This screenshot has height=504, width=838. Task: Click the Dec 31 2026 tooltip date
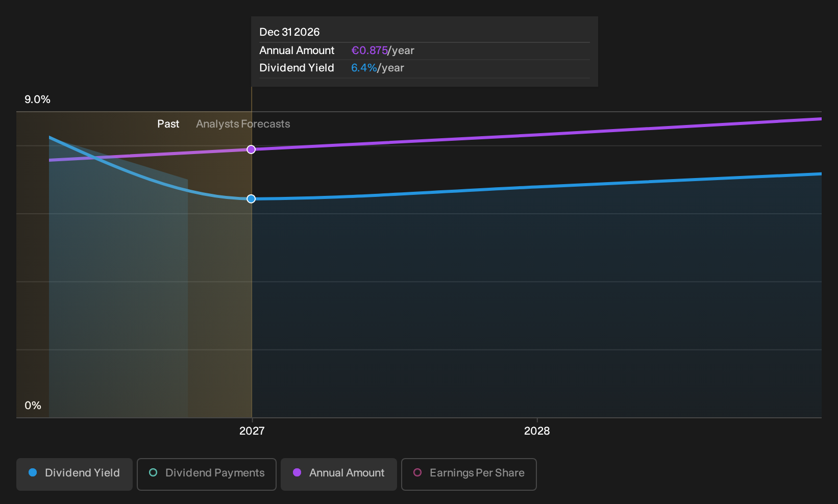click(289, 32)
